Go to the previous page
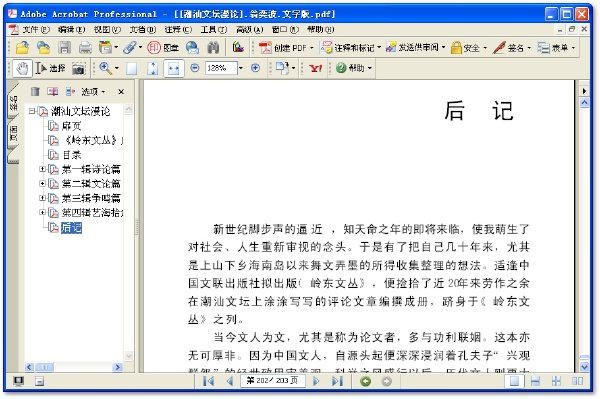 pos(230,381)
